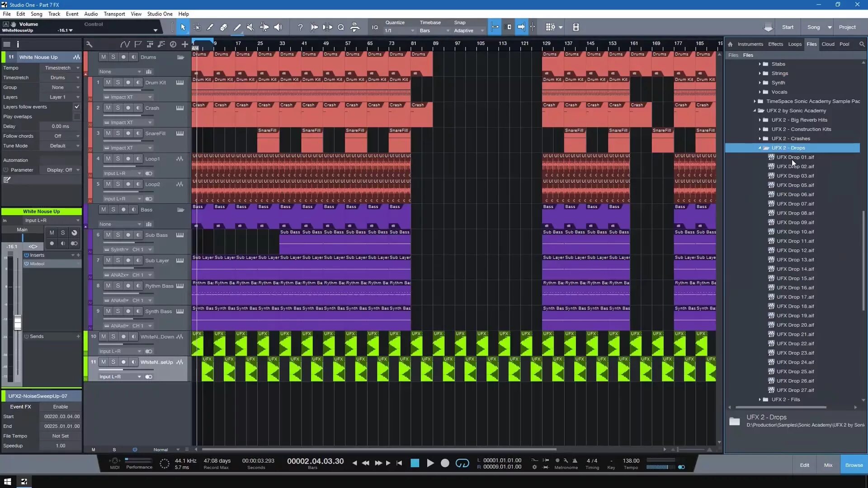The height and width of the screenshot is (488, 868).
Task: Select the Split tool
Action: coord(210,27)
